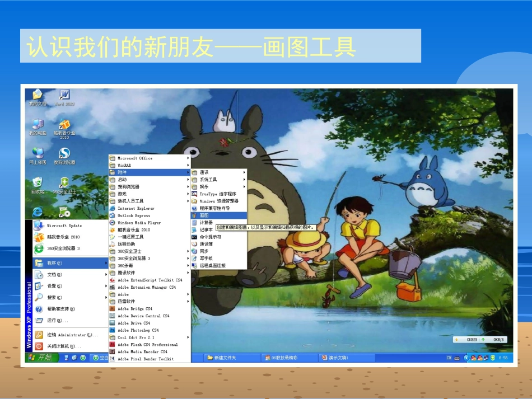The image size is (532, 399).
Task: Open 命令提示符 in accessories
Action: [x=219, y=237]
